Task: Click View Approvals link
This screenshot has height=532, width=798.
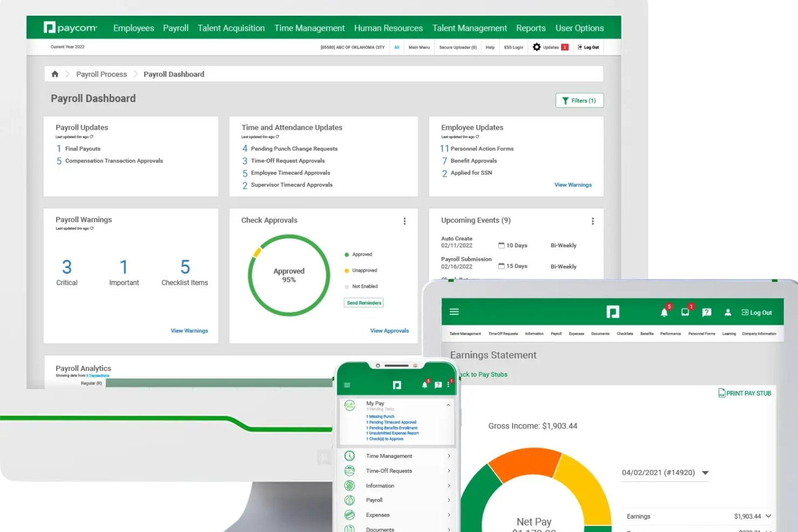Action: (389, 331)
